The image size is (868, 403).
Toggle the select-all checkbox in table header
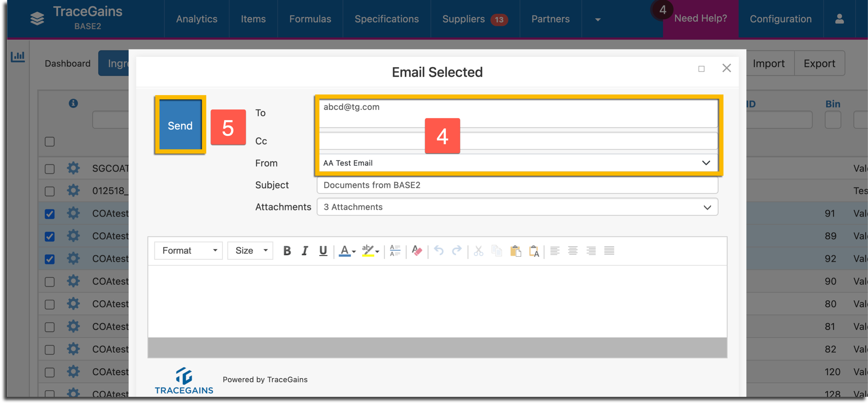pos(50,142)
